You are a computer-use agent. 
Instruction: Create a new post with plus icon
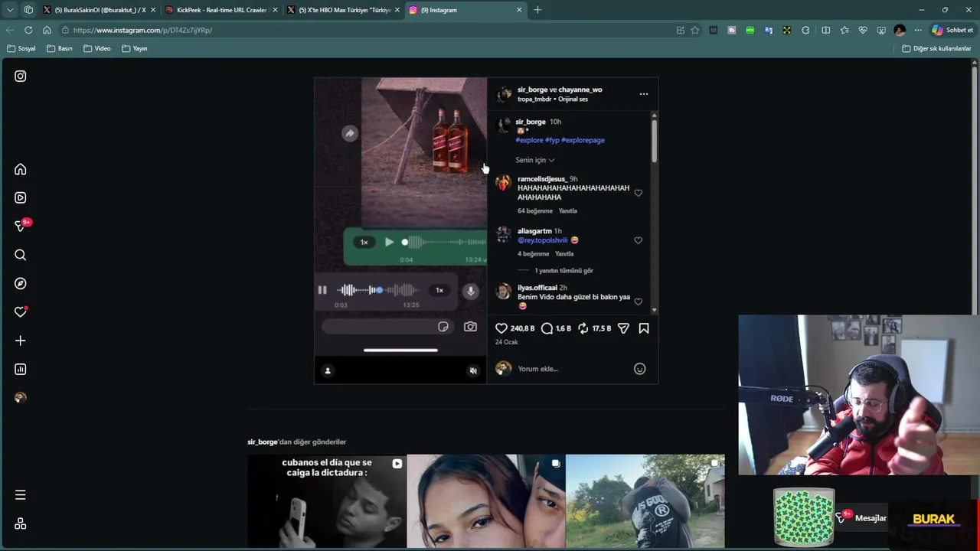[x=21, y=341]
